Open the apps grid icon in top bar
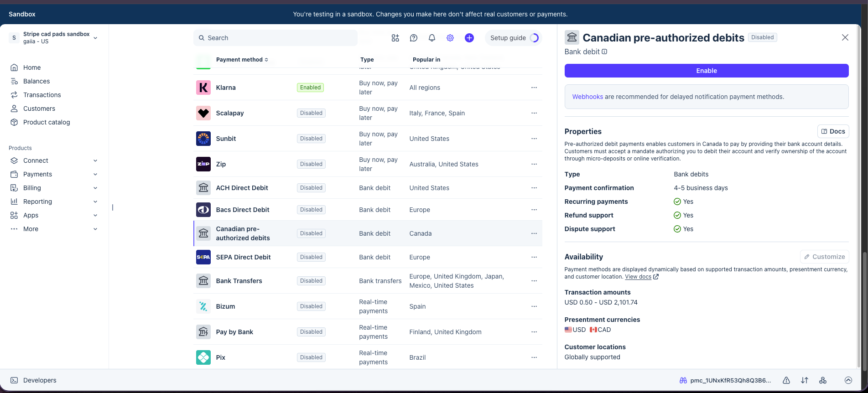The width and height of the screenshot is (868, 393). 395,38
